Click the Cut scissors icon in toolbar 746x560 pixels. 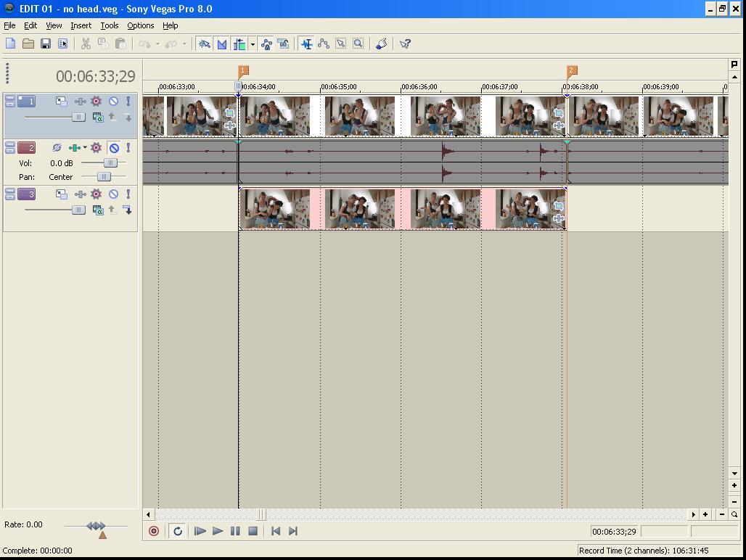pos(86,44)
